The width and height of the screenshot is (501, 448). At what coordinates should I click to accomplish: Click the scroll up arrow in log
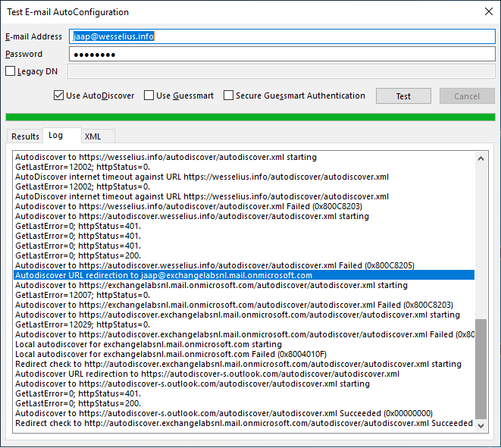[481, 157]
